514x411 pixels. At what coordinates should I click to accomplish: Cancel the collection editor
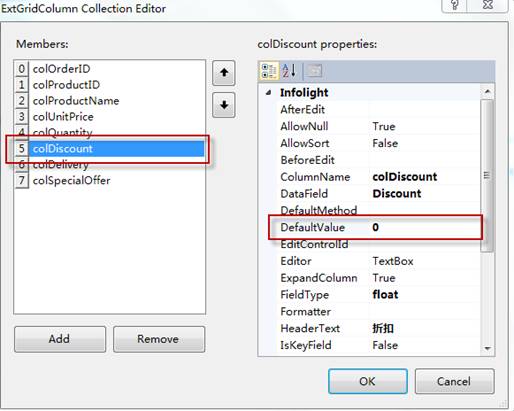coord(454,381)
